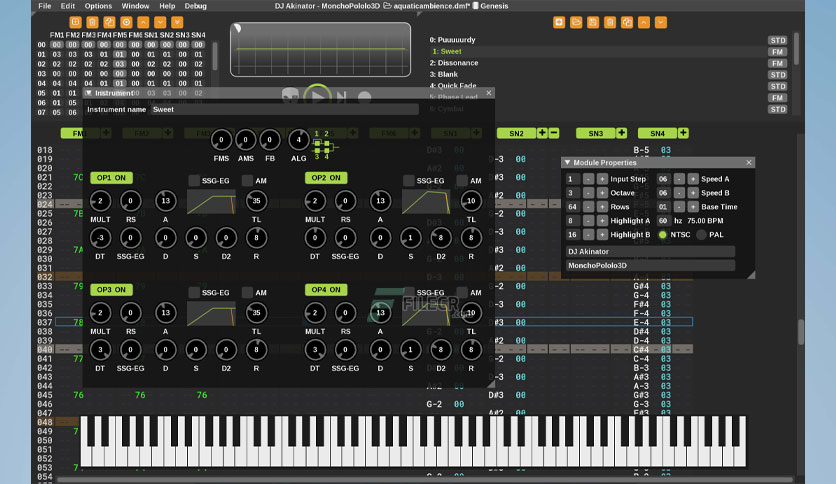Click the OP1 TL knob

pyautogui.click(x=256, y=201)
